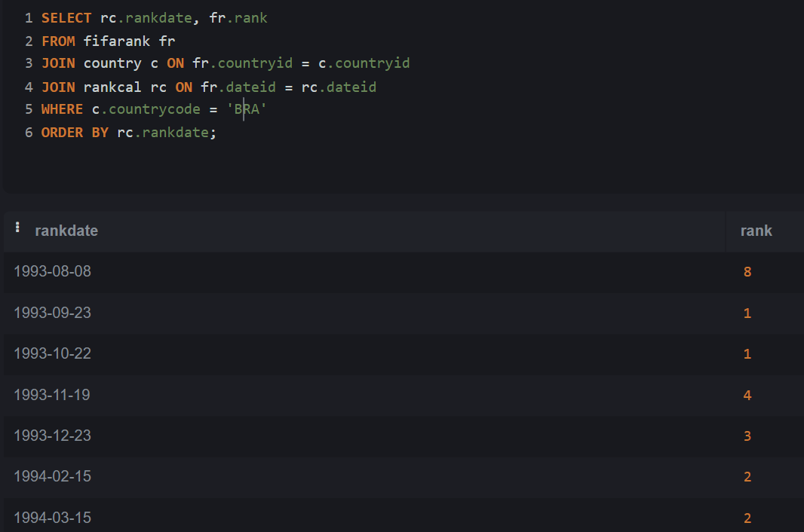The width and height of the screenshot is (804, 532).
Task: Pick the 1993-11-19 date cell
Action: pos(52,394)
